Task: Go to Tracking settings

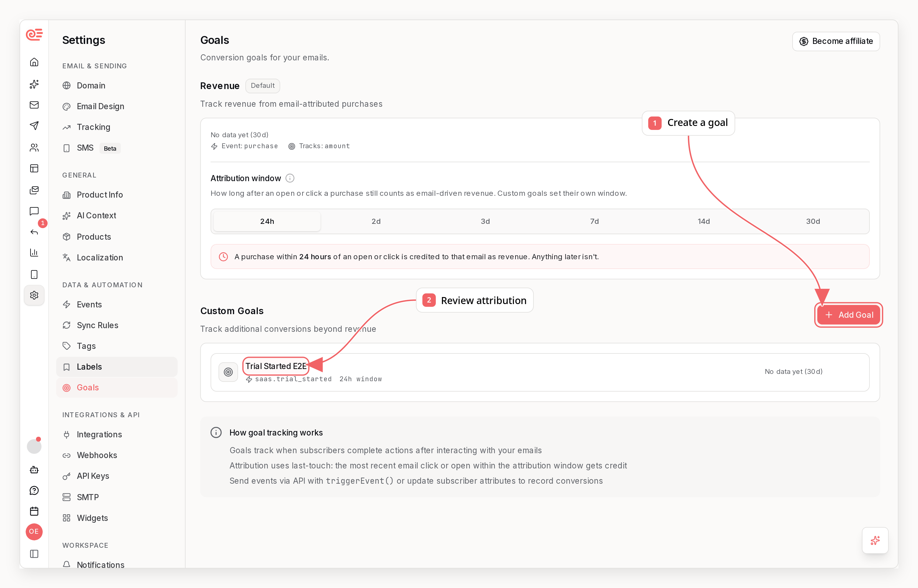Action: [117, 127]
